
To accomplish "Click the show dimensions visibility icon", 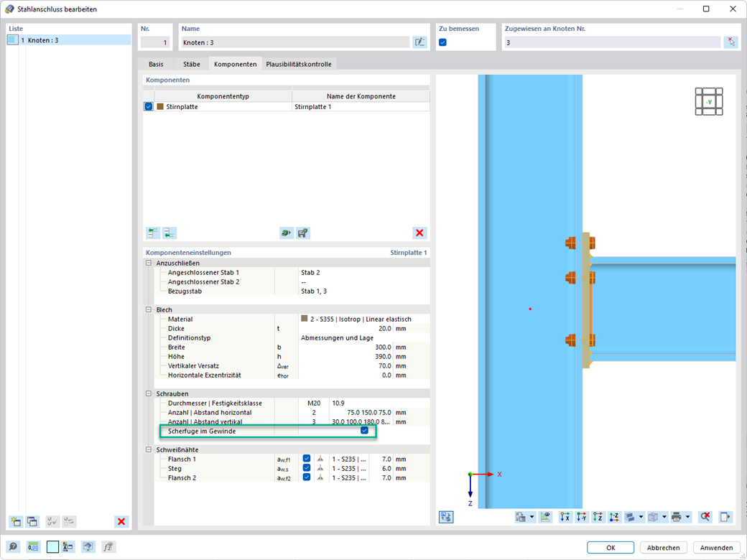I will tap(545, 517).
